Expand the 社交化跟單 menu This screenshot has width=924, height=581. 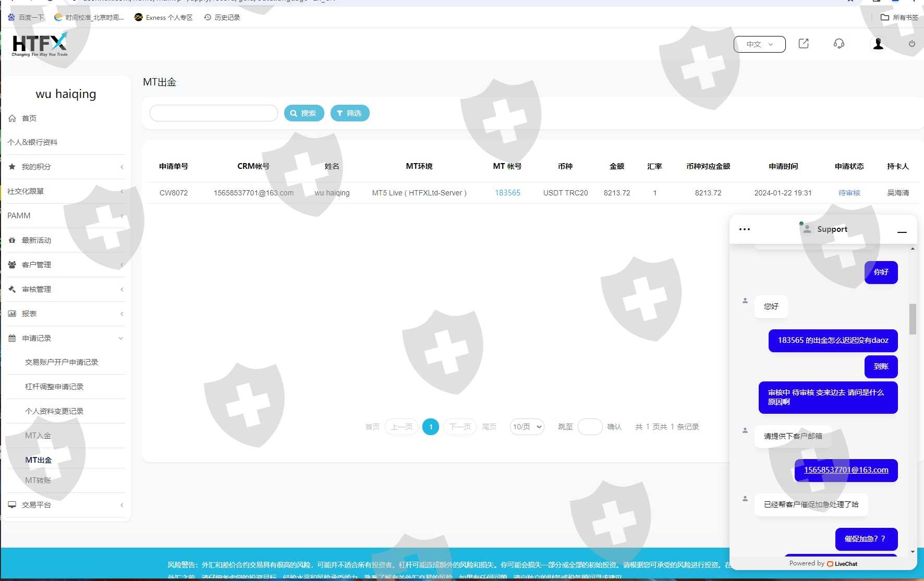66,191
